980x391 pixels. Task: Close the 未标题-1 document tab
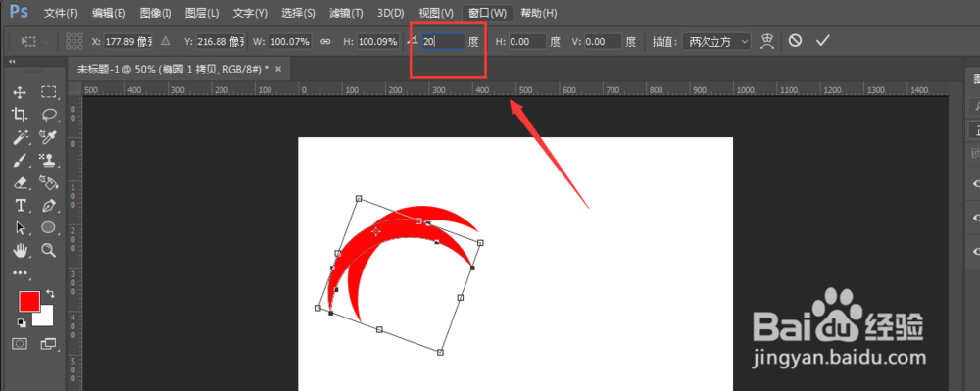click(x=278, y=69)
